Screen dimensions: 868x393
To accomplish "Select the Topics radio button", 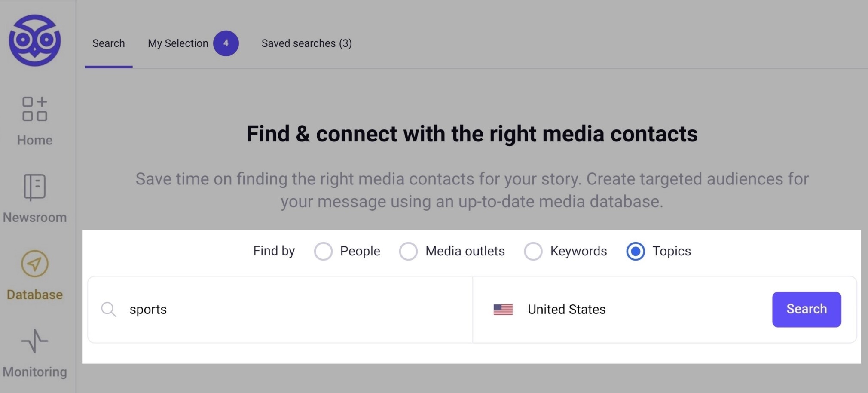I will [x=635, y=251].
